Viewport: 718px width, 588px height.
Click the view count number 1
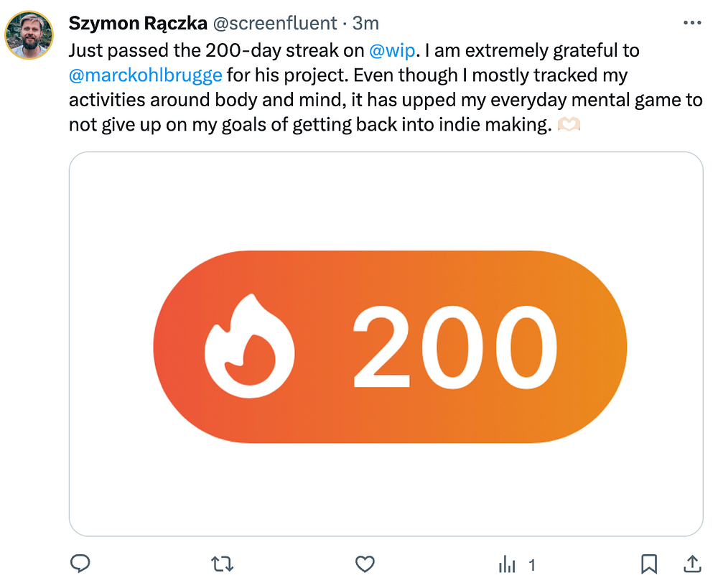tap(532, 565)
